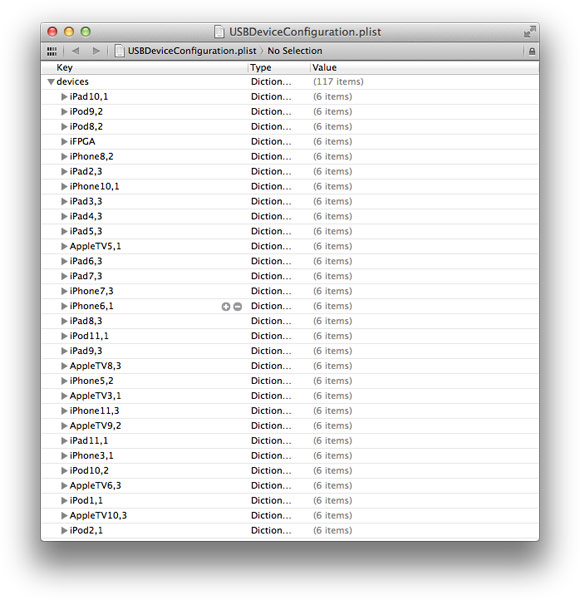
Task: Select the iPad6,3 key
Action: click(x=86, y=261)
